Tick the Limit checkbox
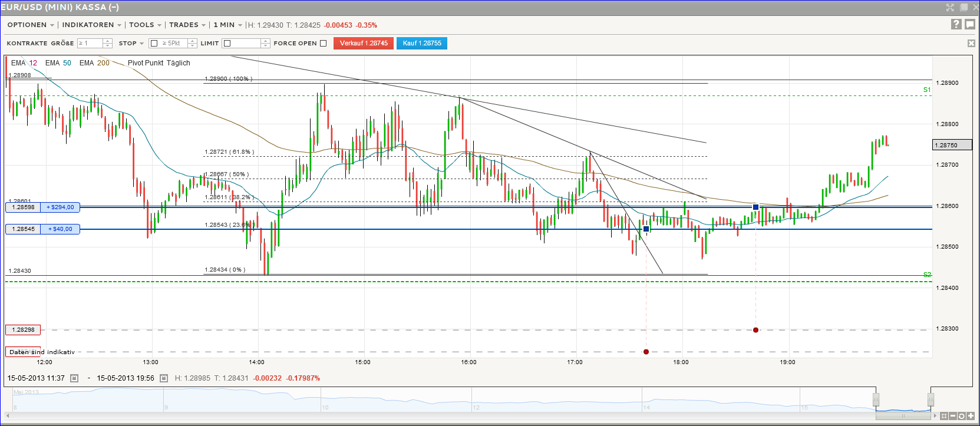The image size is (980, 426). pos(227,44)
